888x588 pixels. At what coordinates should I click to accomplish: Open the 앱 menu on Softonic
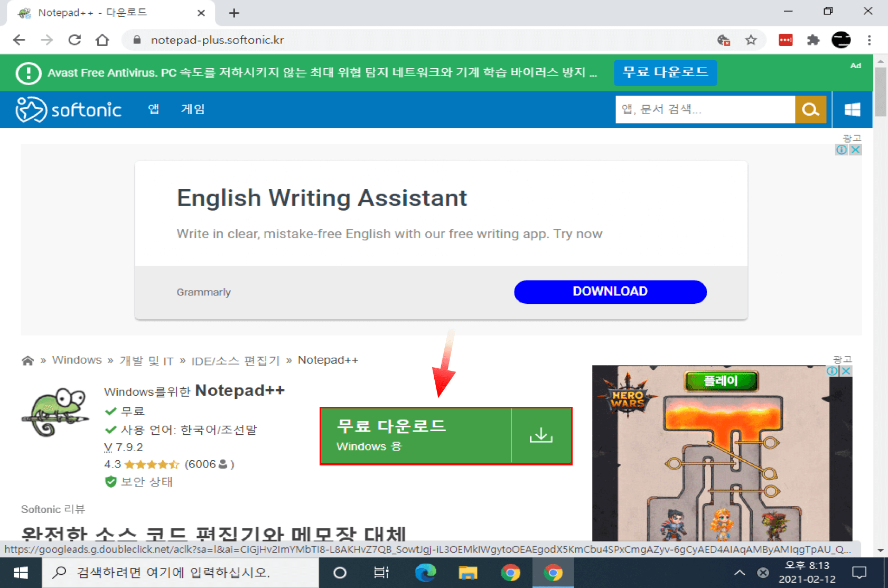154,109
